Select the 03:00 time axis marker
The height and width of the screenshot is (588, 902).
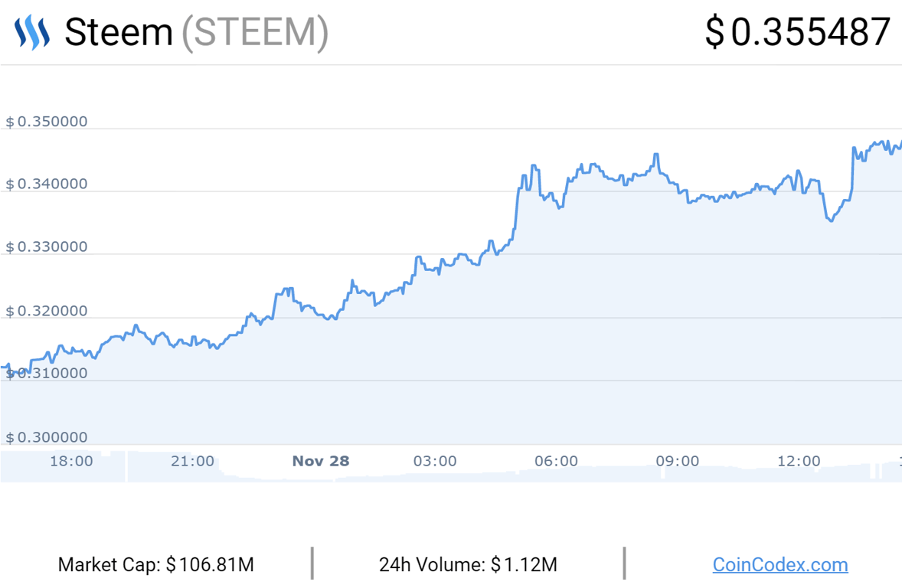click(x=435, y=461)
